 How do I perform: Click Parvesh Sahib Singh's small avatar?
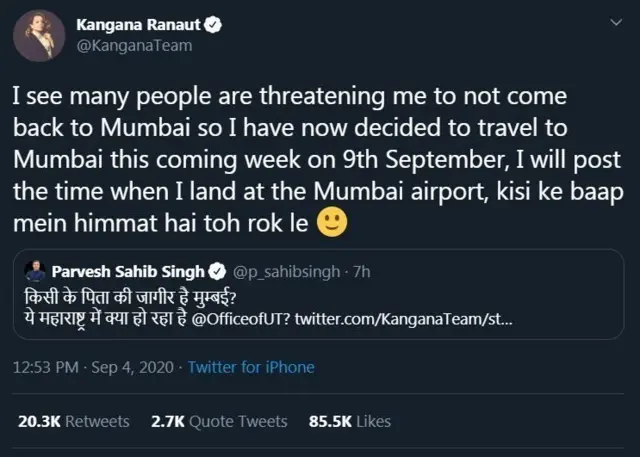pos(33,271)
